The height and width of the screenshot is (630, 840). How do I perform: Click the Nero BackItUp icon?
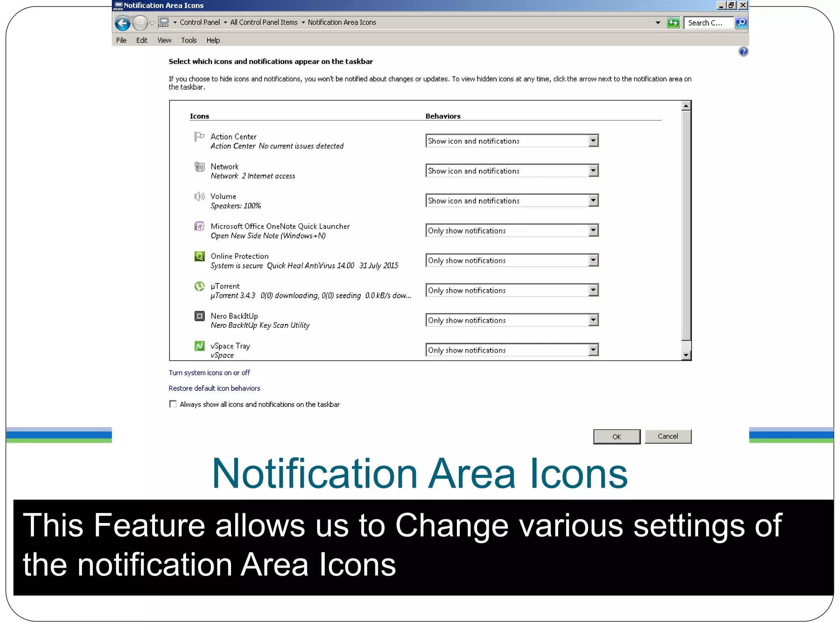199,316
